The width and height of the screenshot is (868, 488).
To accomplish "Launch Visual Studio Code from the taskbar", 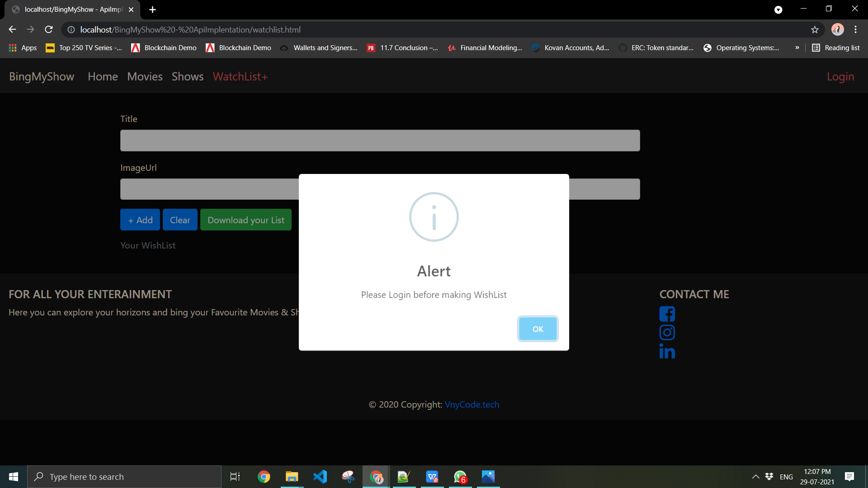I will coord(320,476).
